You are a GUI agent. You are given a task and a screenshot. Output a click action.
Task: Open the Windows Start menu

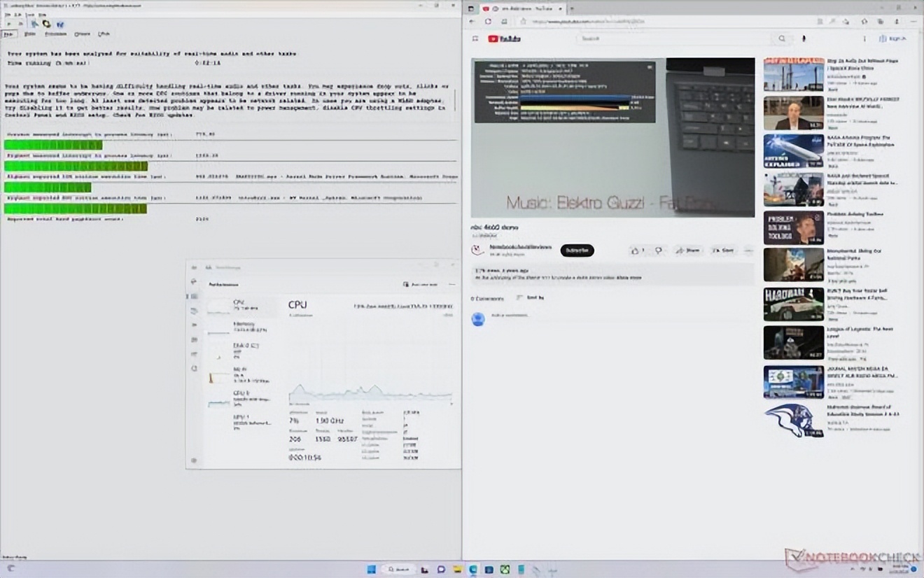tap(371, 569)
